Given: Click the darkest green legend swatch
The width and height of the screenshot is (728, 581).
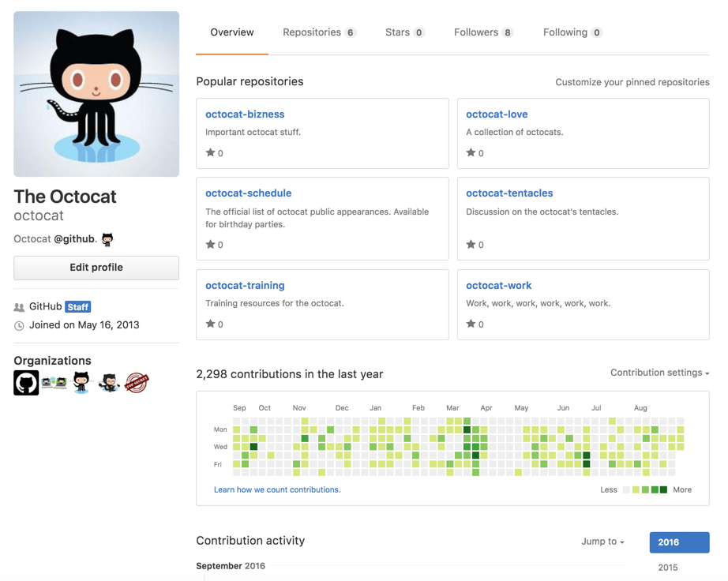Looking at the screenshot, I should click(x=663, y=489).
